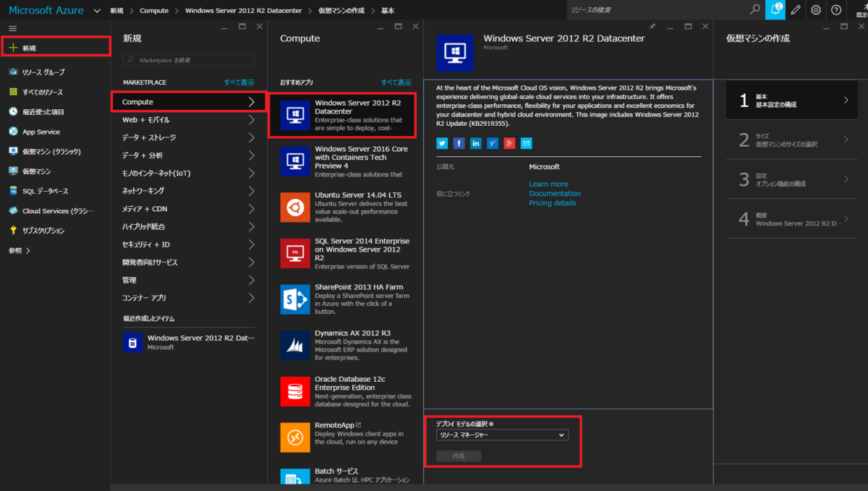Click the 新規 plus button in sidebar
This screenshot has height=491, width=868.
56,48
